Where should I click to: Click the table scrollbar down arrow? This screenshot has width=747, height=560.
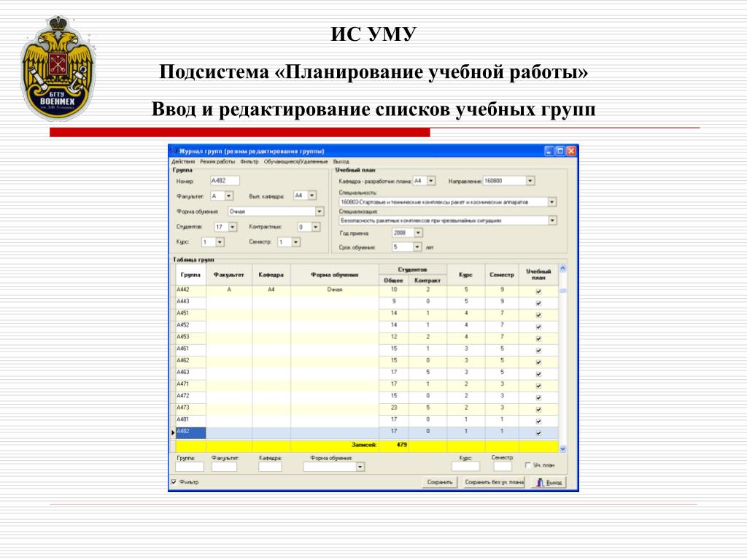point(562,448)
